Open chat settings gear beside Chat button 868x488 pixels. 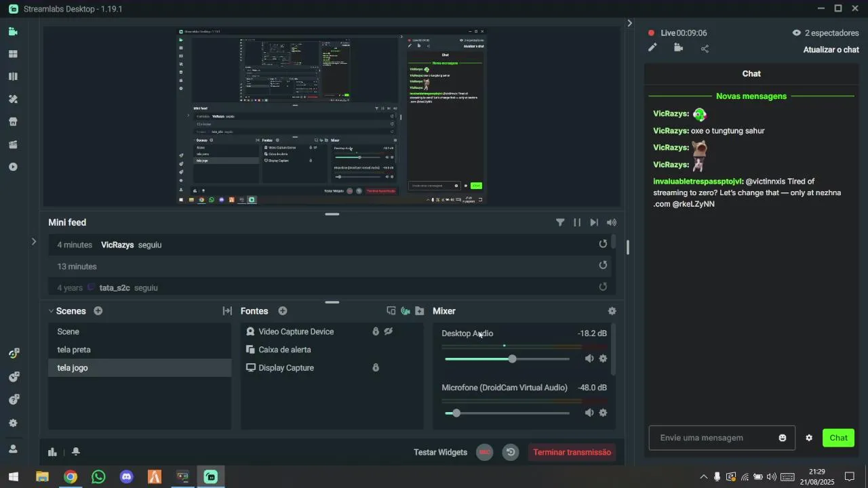tap(809, 438)
